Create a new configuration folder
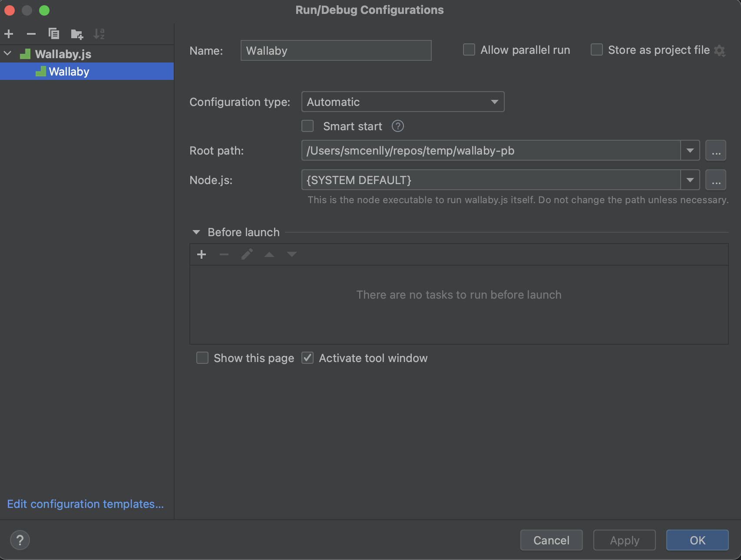Screen dimensions: 741x560 (76, 34)
